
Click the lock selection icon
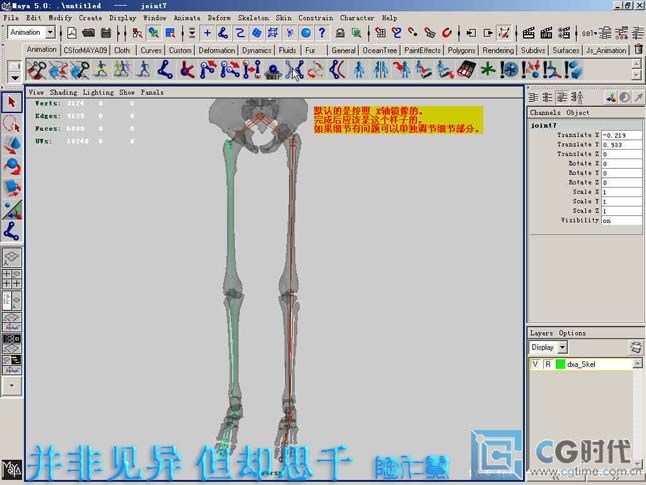340,33
